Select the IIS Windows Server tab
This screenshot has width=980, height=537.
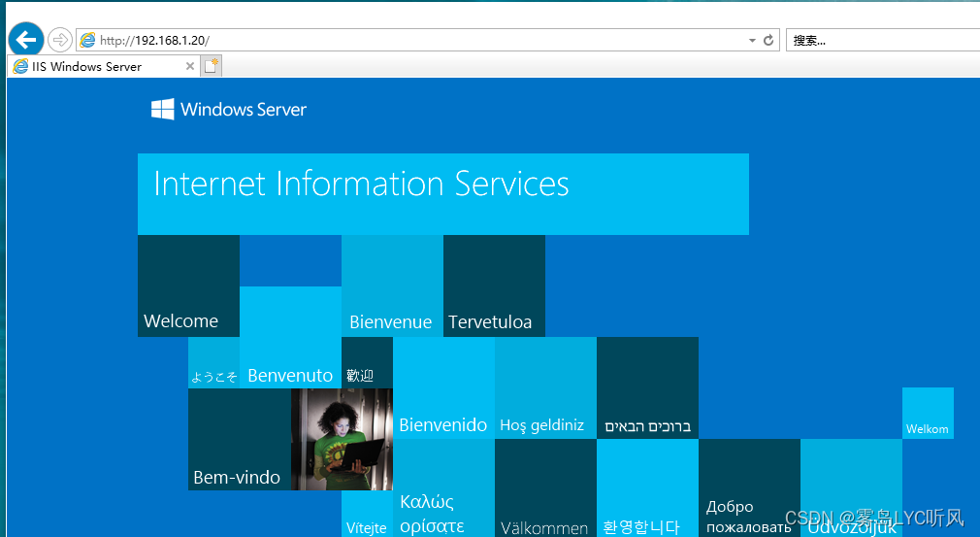tap(104, 66)
